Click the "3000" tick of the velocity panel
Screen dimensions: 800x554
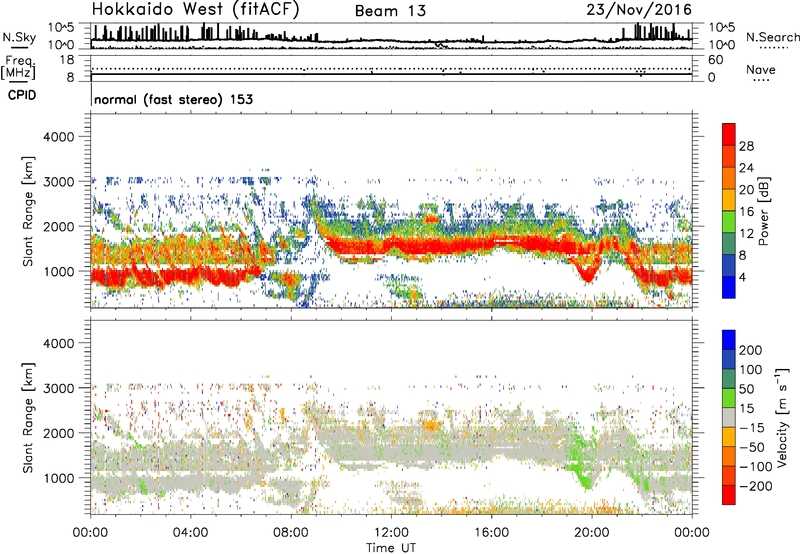click(x=59, y=388)
